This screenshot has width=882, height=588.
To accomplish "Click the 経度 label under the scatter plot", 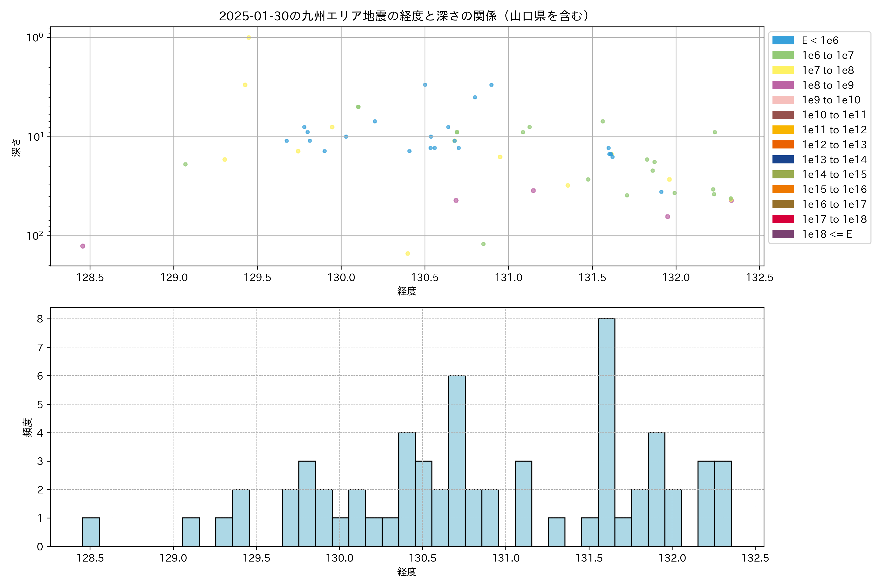I will [x=407, y=291].
